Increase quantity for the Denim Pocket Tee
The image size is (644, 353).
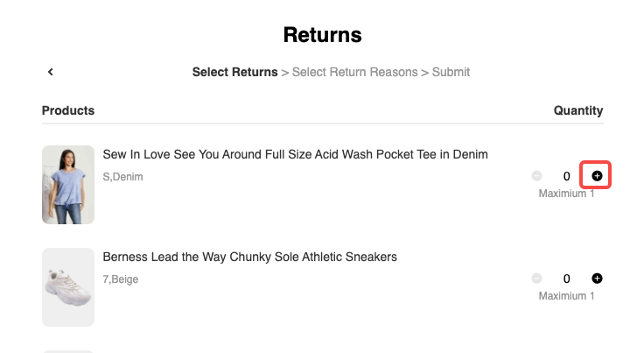point(597,176)
